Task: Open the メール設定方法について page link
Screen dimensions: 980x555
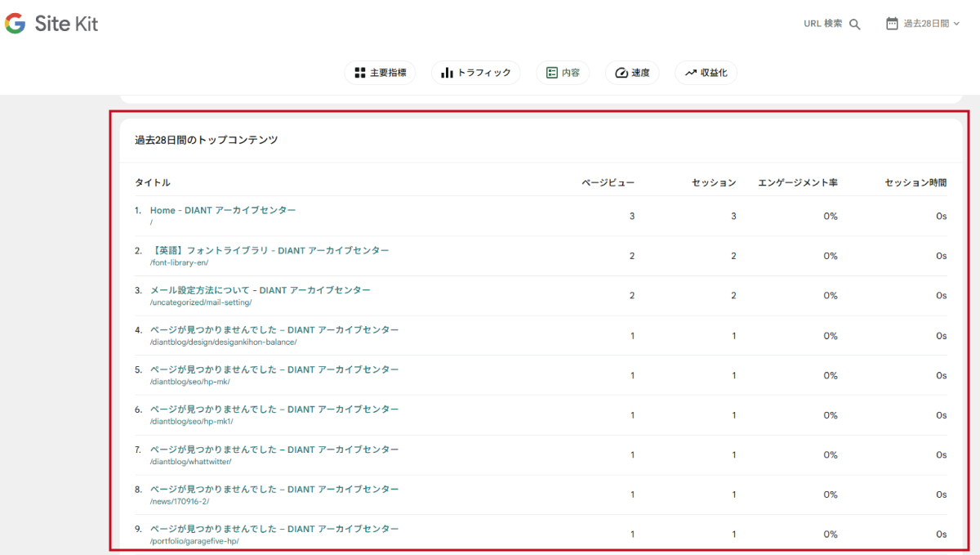Action: [x=260, y=290]
